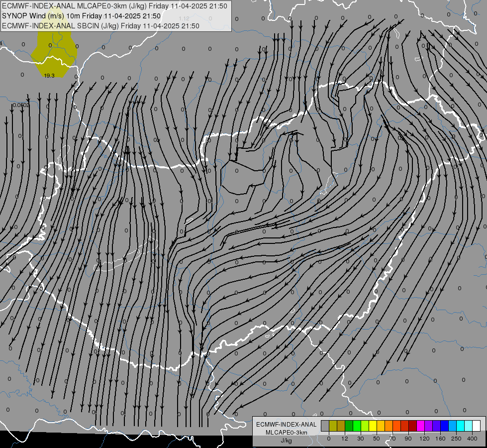Click legend tick value 160
The image size is (487, 448).
(x=440, y=439)
